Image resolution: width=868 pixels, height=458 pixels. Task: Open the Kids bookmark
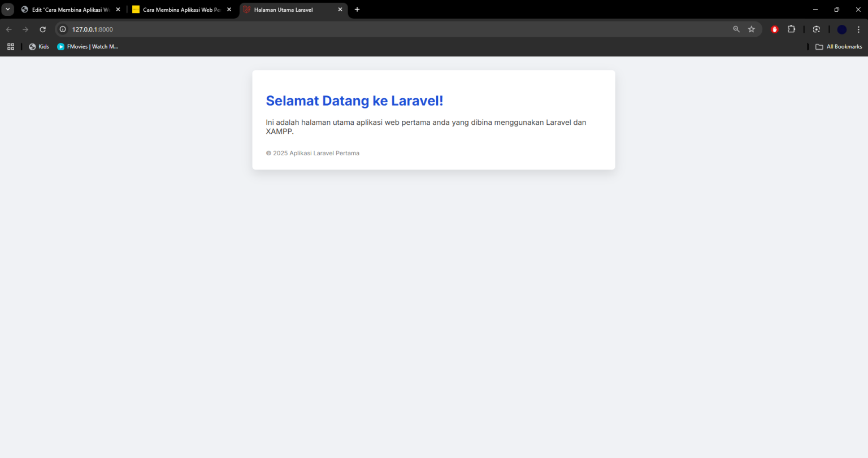pyautogui.click(x=39, y=47)
